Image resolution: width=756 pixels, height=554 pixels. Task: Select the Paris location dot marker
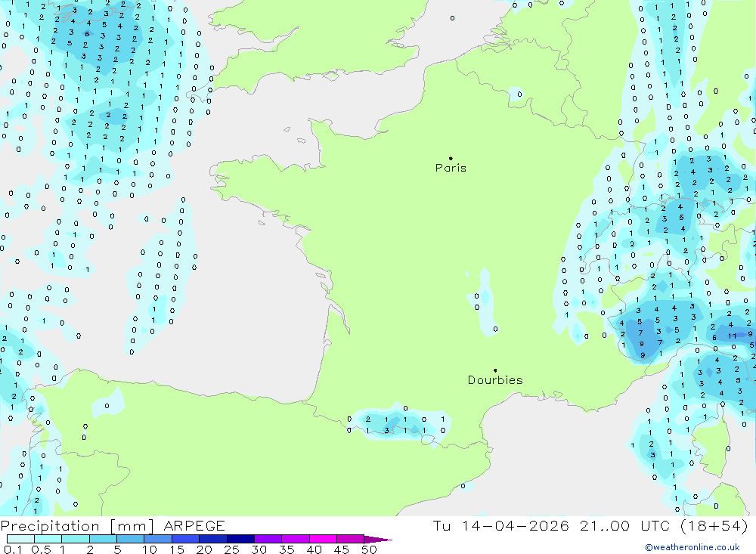[x=451, y=158]
